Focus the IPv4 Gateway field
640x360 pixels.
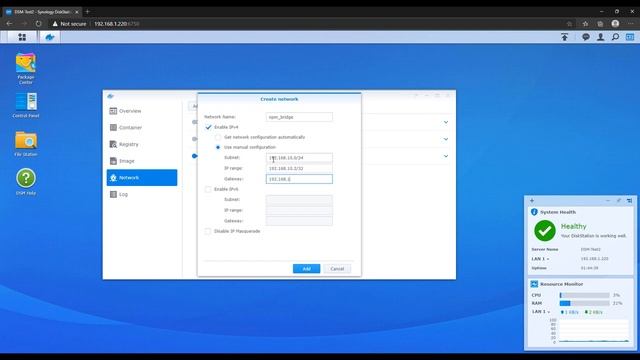[x=299, y=179]
